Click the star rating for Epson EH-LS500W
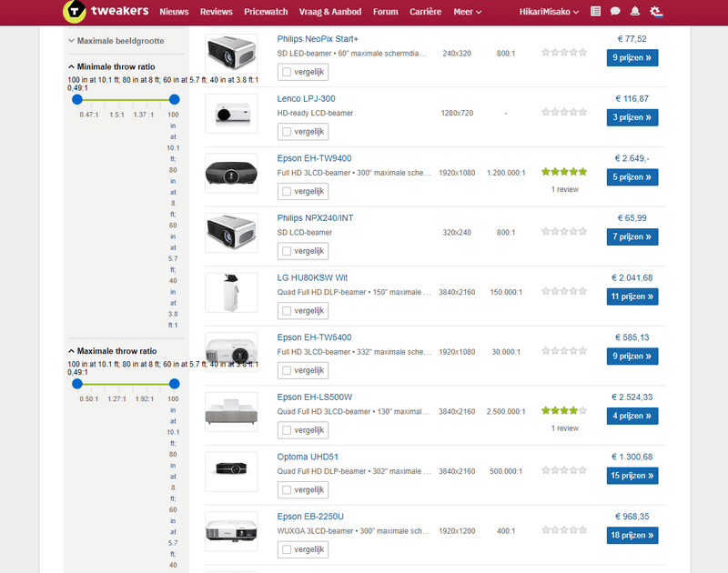Viewport: 728px width, 573px height. [564, 410]
